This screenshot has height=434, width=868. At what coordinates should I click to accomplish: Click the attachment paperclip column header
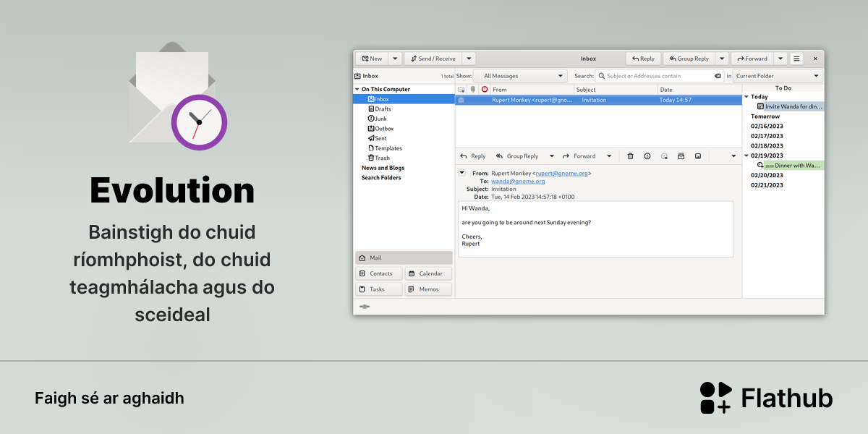point(473,90)
